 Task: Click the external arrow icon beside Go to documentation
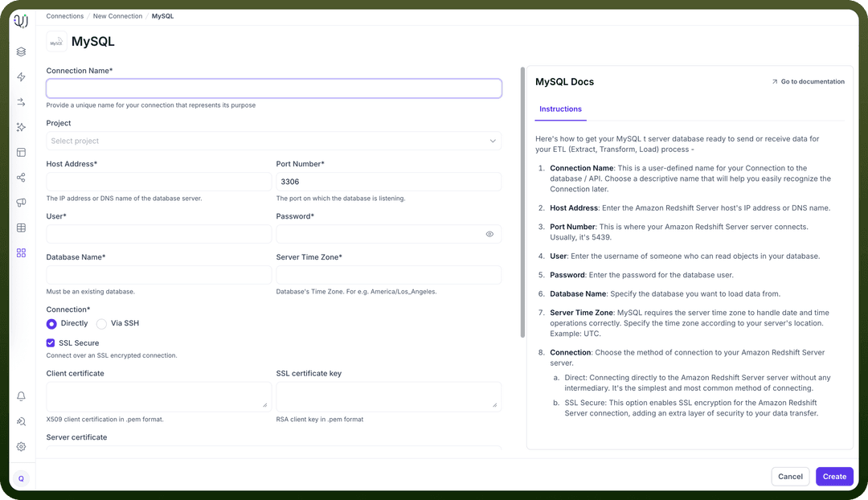[x=775, y=82]
